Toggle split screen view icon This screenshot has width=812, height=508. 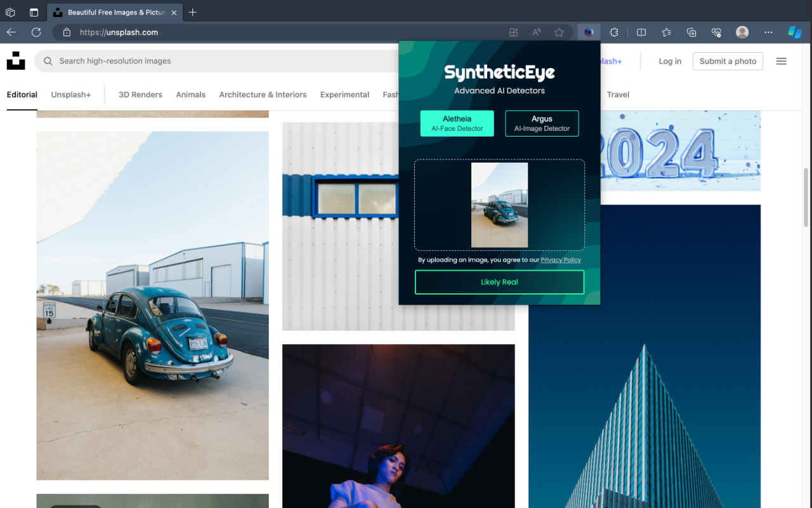[641, 32]
